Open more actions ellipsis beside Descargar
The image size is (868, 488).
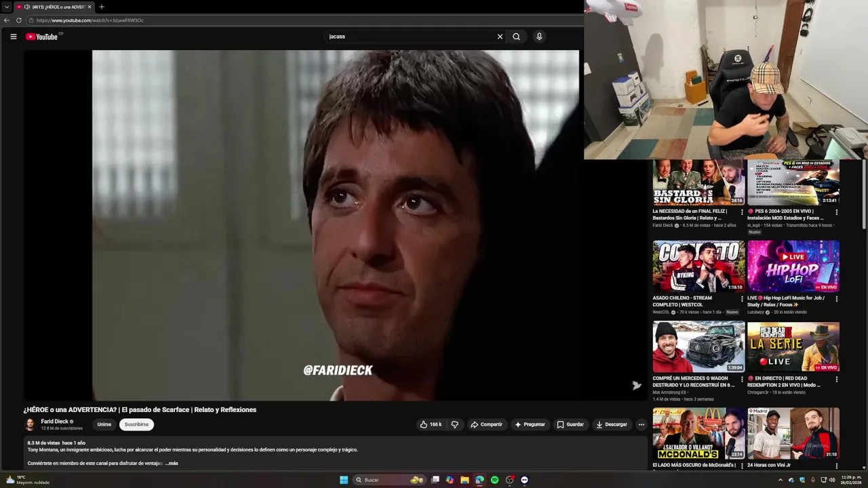coord(642,424)
